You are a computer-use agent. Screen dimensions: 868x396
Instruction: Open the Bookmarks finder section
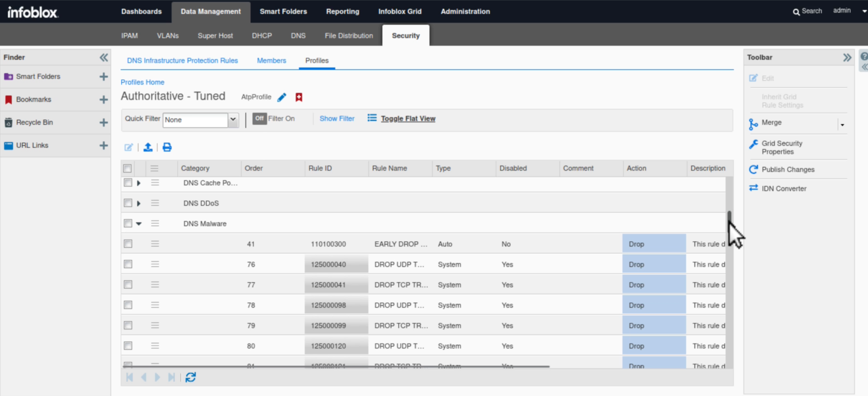34,99
